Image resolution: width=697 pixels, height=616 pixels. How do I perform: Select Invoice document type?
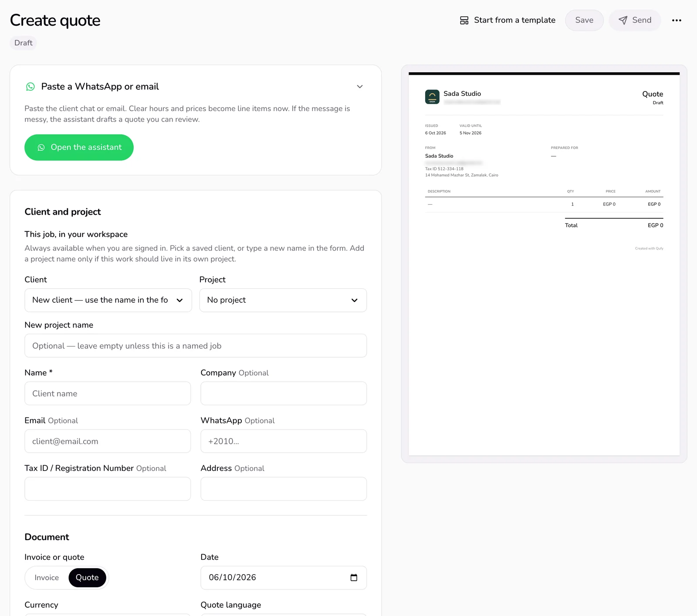tap(47, 578)
